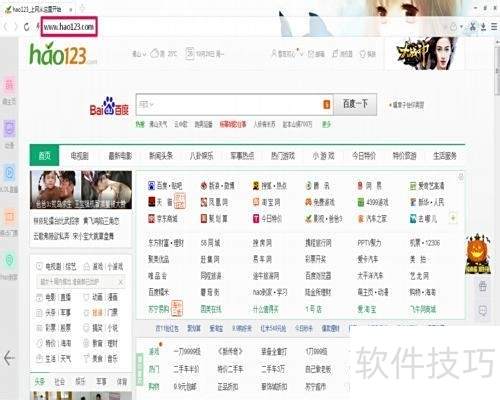Click the orange icon inside the search box

pyautogui.click(x=327, y=104)
